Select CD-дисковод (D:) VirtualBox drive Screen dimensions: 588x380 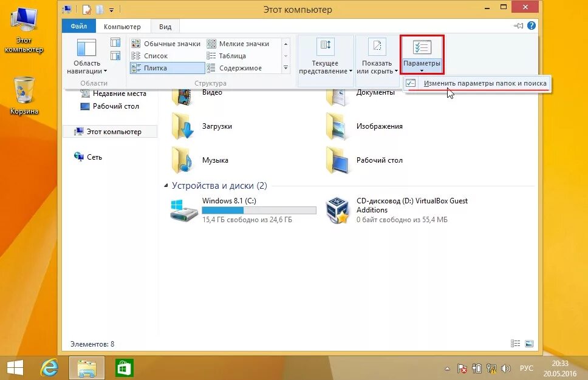(397, 210)
